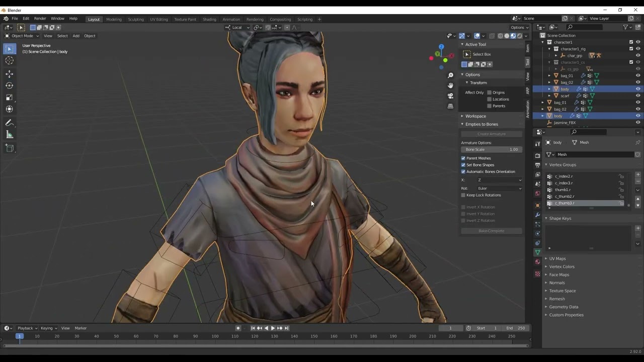Open the World properties tab
Viewport: 644px width, 362px height.
[x=537, y=194]
